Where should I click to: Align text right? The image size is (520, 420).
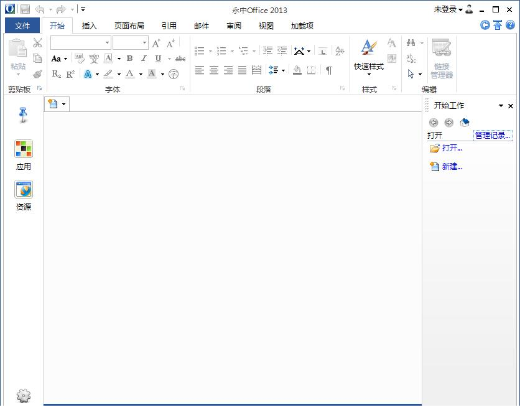point(228,70)
